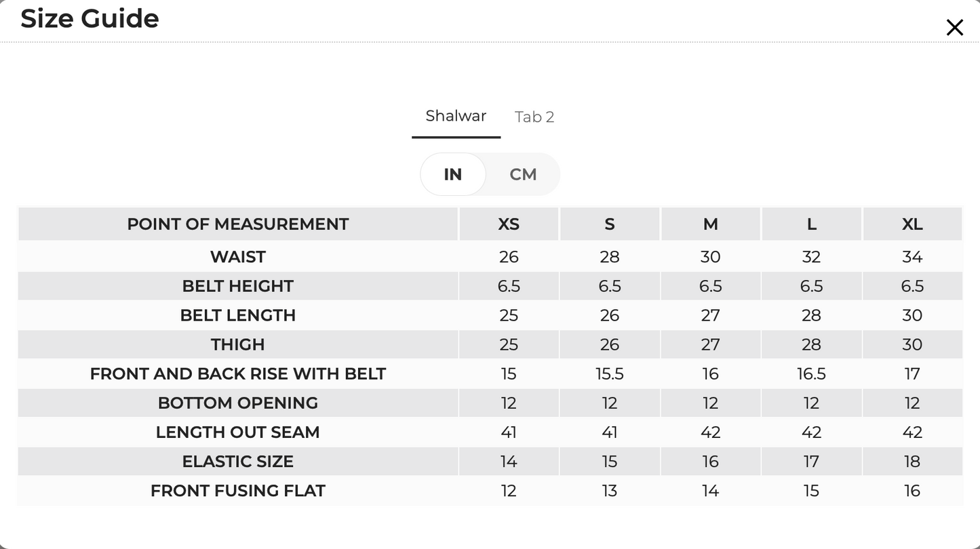The image size is (980, 549).
Task: Click the Thigh row label
Action: tap(238, 344)
